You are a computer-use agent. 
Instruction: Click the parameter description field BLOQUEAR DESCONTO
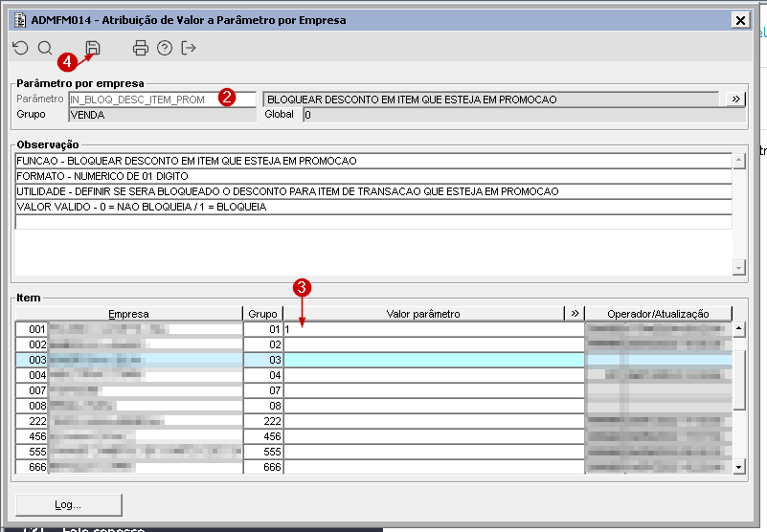491,100
